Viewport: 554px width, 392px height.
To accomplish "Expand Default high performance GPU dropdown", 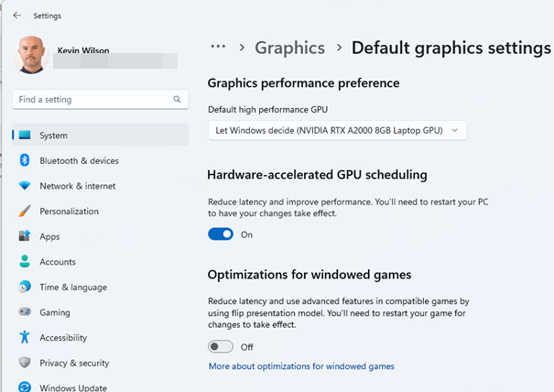I will (x=337, y=130).
